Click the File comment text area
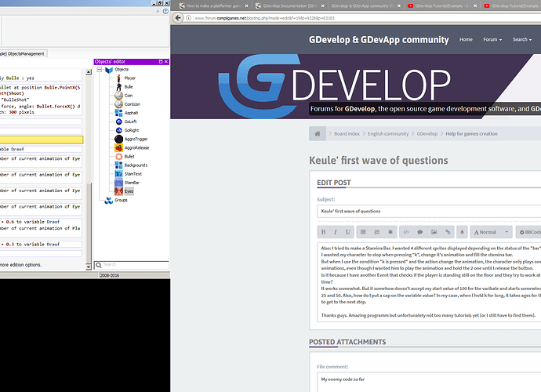The width and height of the screenshot is (541, 392). click(x=429, y=382)
